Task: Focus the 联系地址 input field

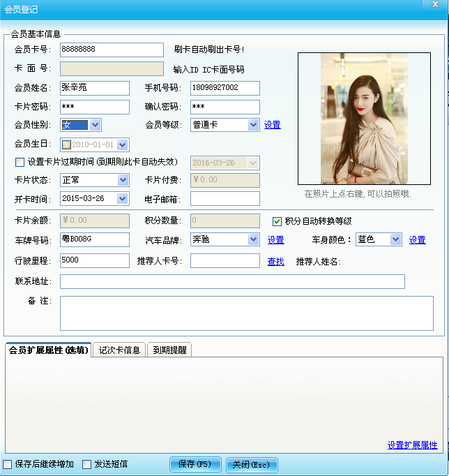Action: pyautogui.click(x=232, y=281)
